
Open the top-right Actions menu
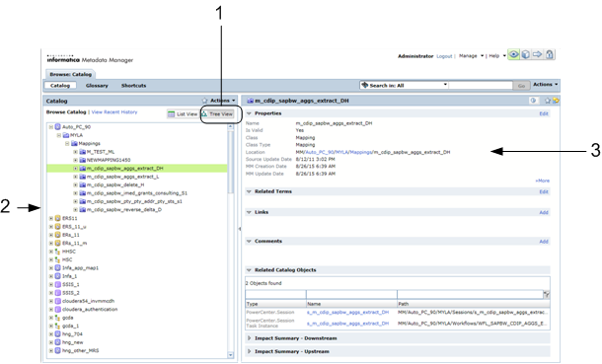click(x=545, y=85)
